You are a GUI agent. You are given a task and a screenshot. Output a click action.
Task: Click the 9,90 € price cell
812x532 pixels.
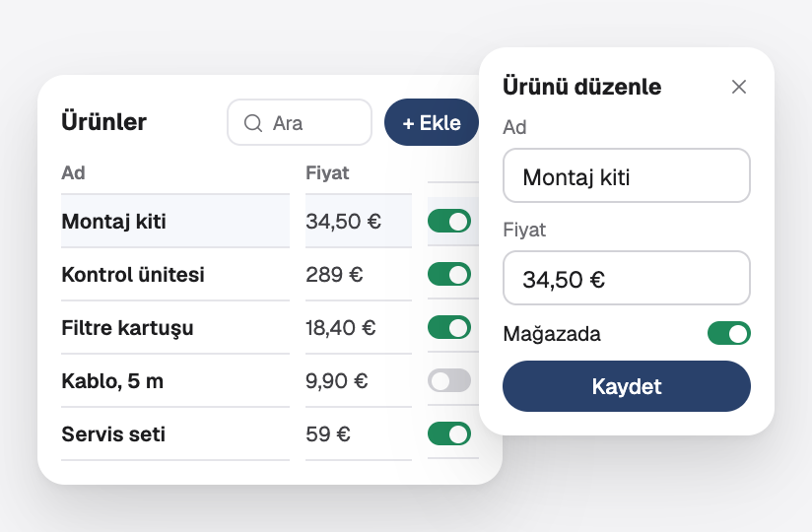(x=337, y=381)
